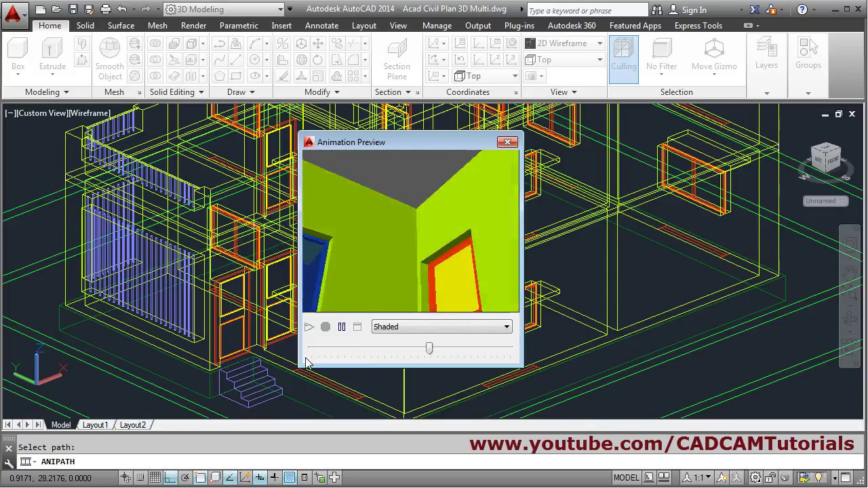Toggle Snap Mode in status bar

pyautogui.click(x=140, y=478)
